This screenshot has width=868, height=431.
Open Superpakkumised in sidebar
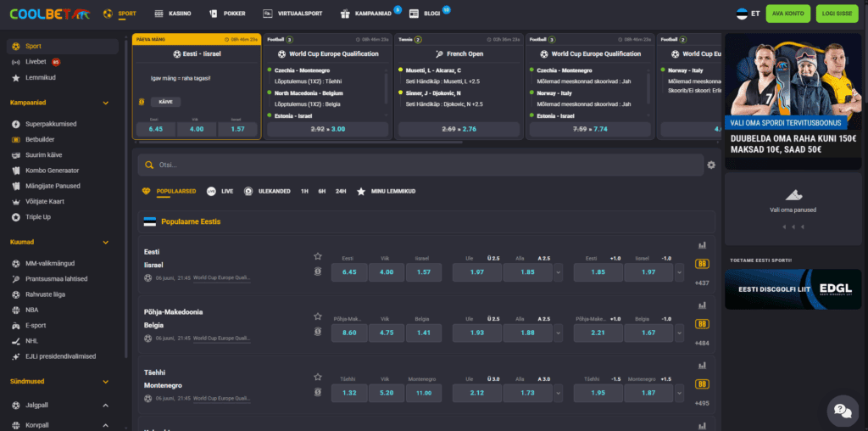point(51,124)
